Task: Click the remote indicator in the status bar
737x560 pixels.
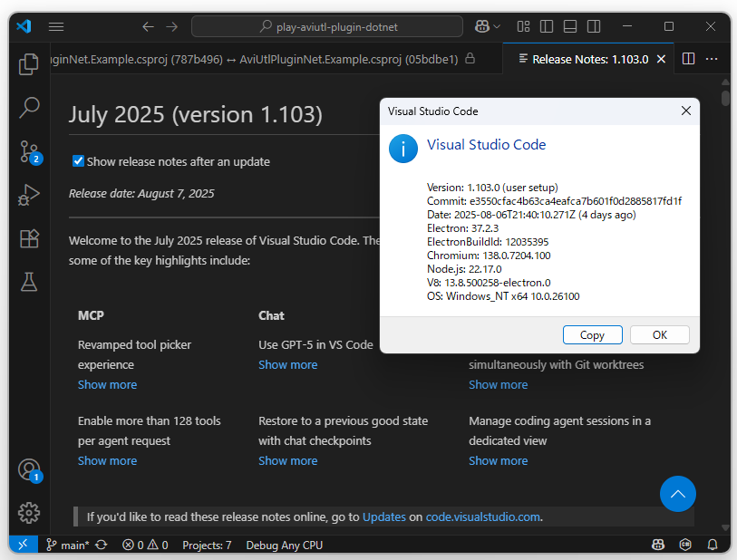Action: [22, 545]
